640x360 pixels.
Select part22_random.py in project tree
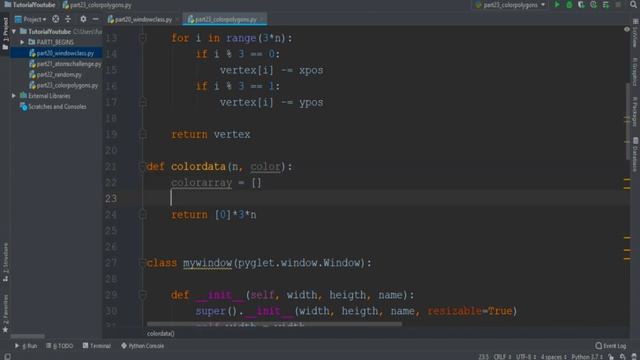pos(56,75)
